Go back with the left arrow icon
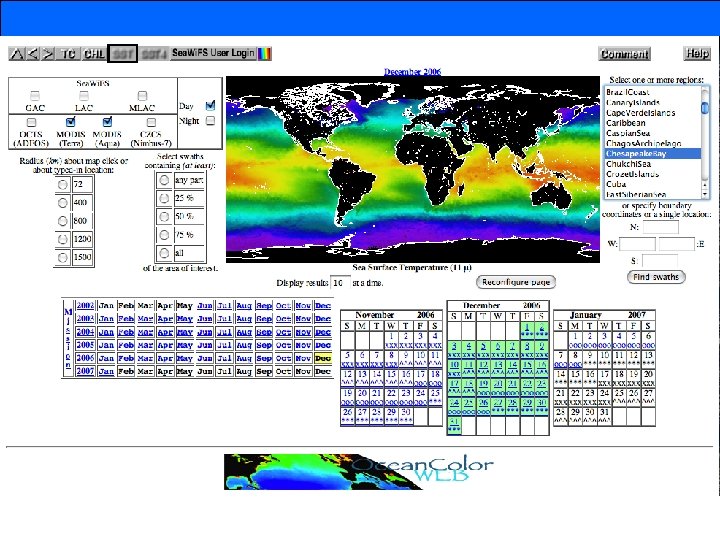This screenshot has width=720, height=540. pos(33,54)
